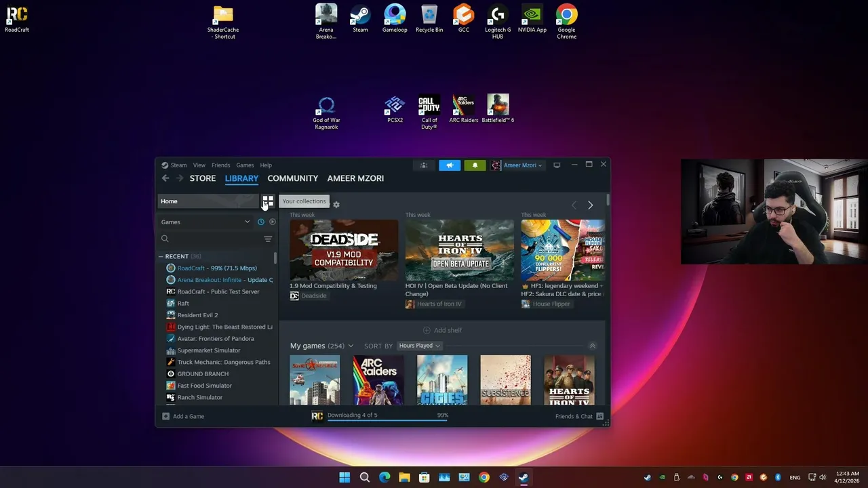Select RoadCraft downloading entry in list
Viewport: 868px width, 488px height.
pos(217,268)
